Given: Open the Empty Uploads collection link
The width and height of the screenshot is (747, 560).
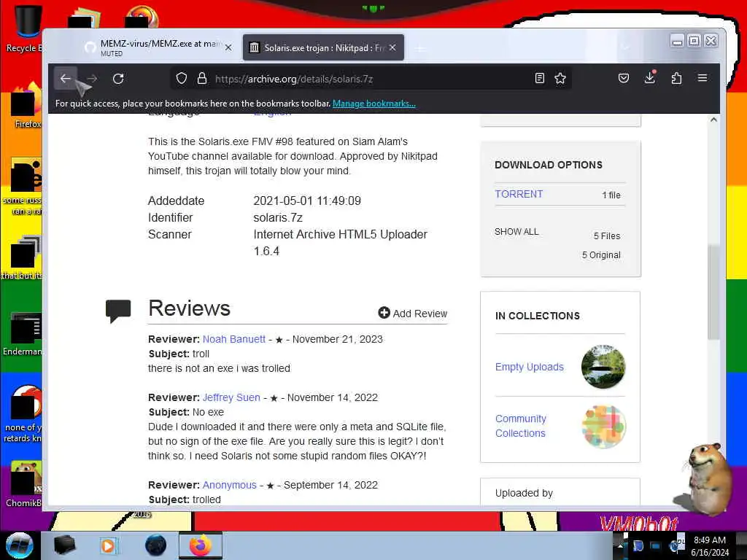Looking at the screenshot, I should coord(530,367).
